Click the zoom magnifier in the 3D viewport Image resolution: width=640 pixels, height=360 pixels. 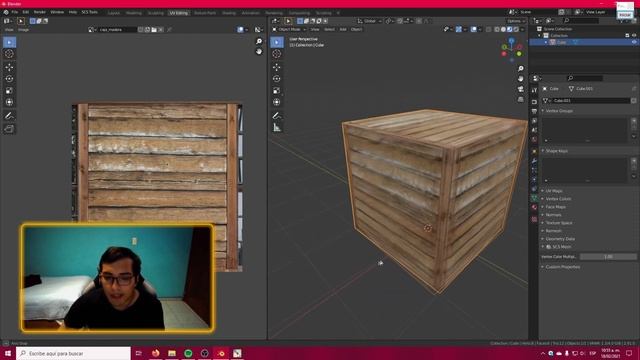point(520,69)
